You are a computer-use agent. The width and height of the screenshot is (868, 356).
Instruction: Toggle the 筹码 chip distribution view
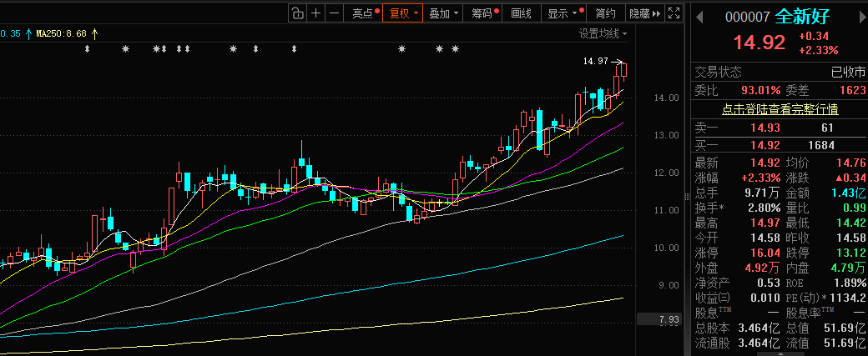(x=484, y=13)
